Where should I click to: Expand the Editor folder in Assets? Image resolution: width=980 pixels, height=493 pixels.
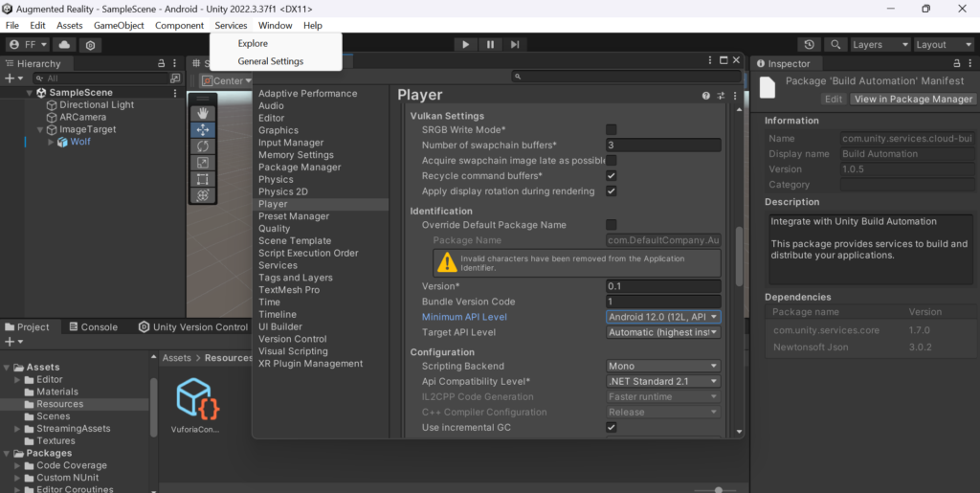click(x=17, y=379)
